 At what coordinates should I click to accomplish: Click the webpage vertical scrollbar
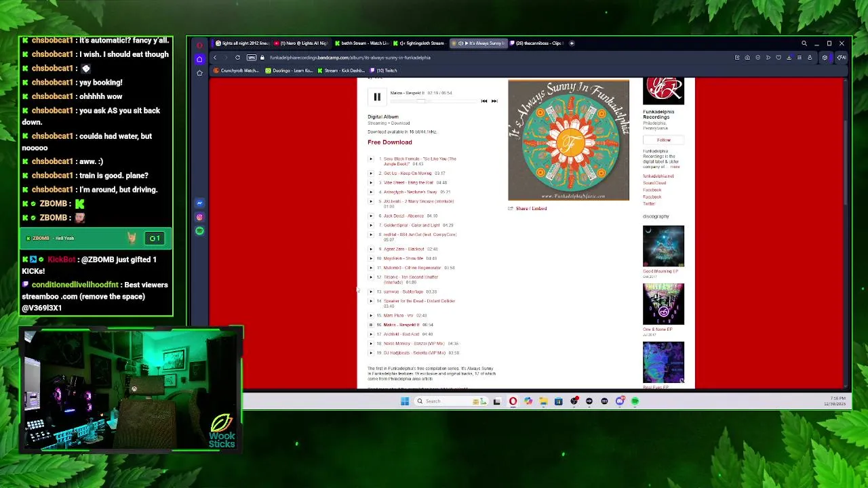tap(846, 163)
